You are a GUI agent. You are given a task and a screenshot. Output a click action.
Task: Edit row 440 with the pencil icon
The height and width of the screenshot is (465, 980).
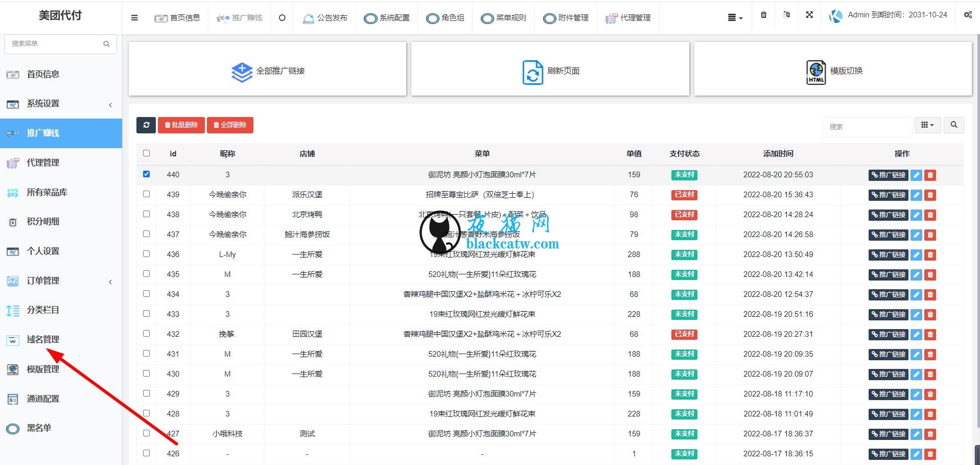click(x=917, y=175)
